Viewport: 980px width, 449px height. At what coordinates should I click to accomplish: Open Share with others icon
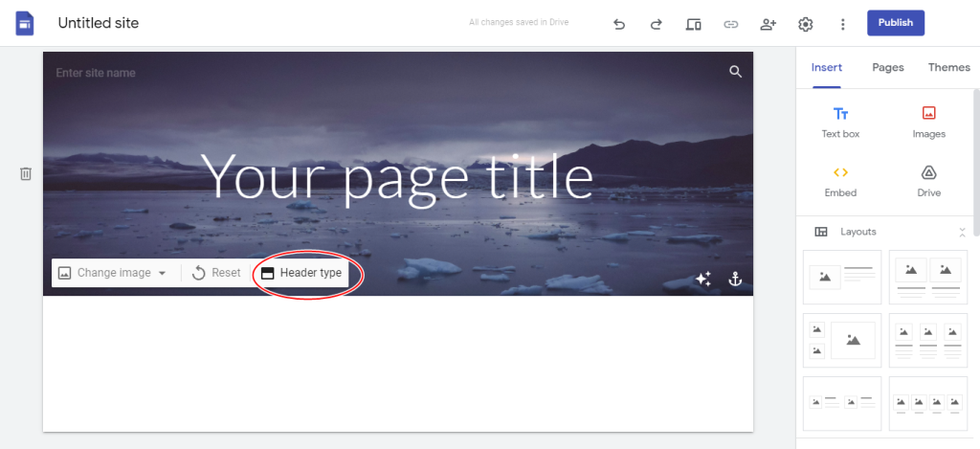[768, 24]
